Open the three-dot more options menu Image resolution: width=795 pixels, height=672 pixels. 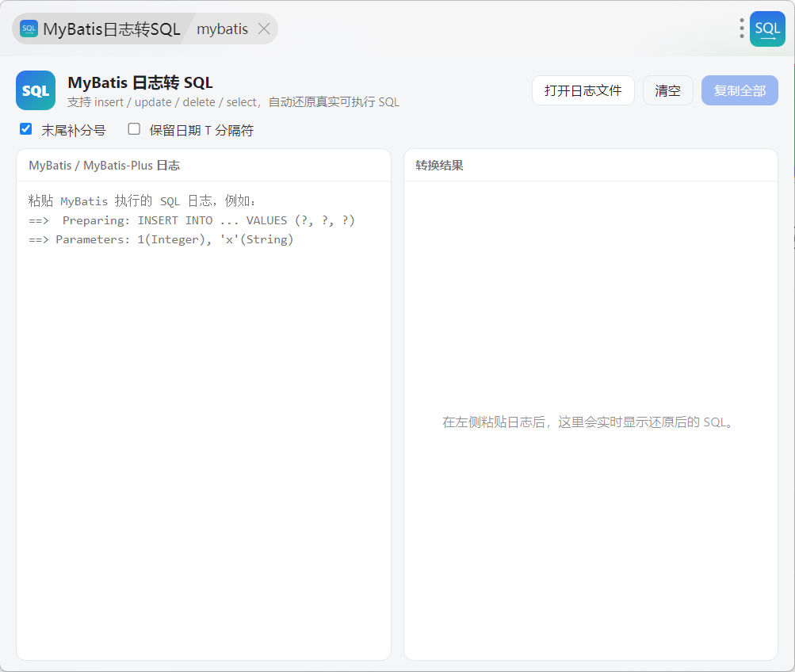point(742,29)
